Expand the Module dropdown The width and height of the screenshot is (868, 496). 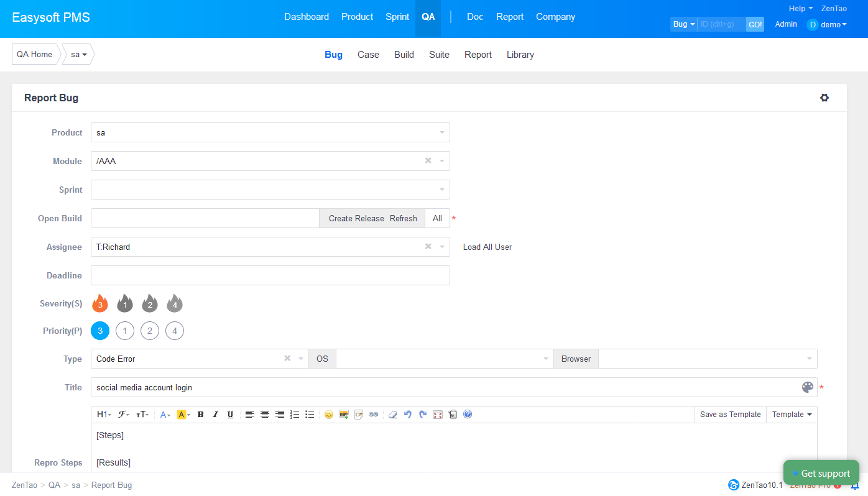tap(442, 161)
